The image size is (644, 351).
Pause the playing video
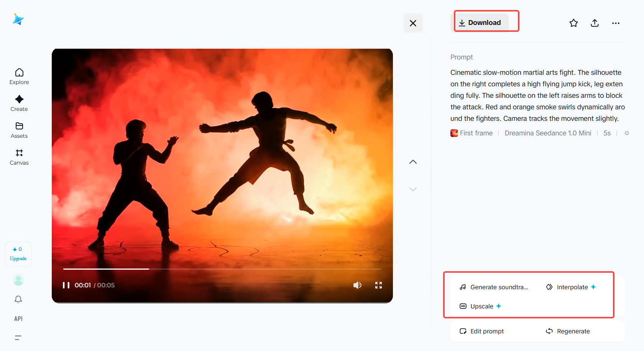(x=66, y=285)
